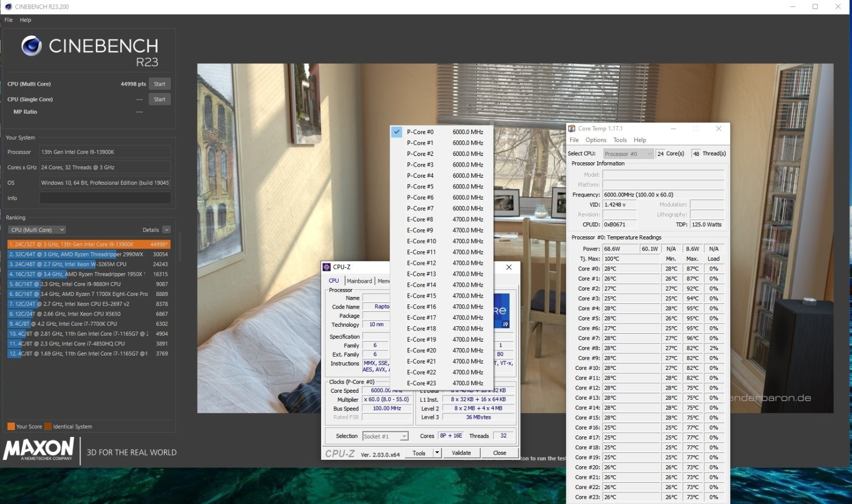The image size is (852, 504).
Task: Select ranking row 13th Gen Intel Core i9-13900K
Action: coord(89,244)
